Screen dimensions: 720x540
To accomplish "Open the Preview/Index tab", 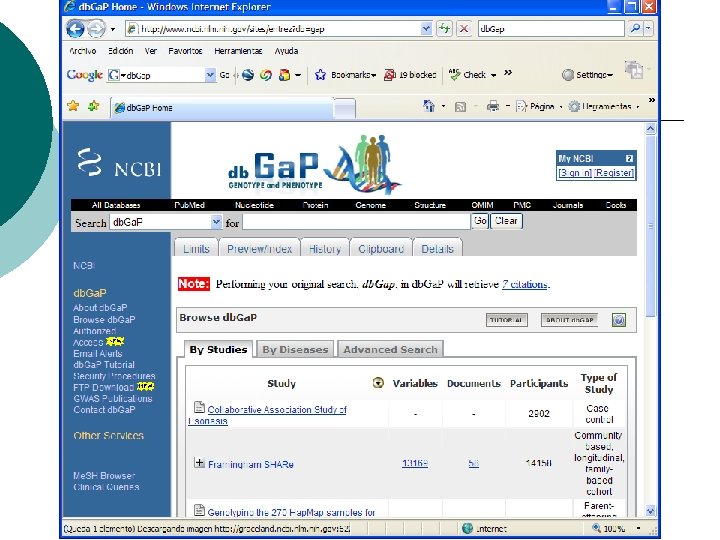I will click(x=259, y=248).
